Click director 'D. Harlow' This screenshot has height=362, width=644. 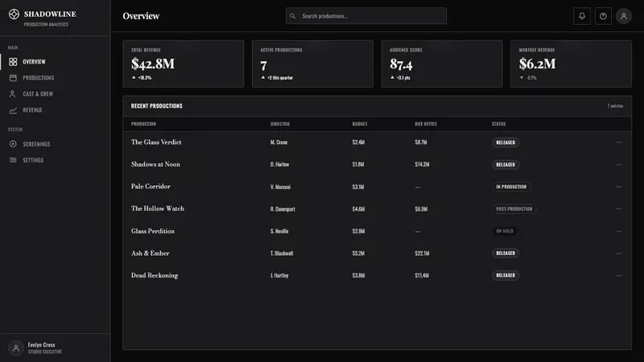click(x=279, y=165)
